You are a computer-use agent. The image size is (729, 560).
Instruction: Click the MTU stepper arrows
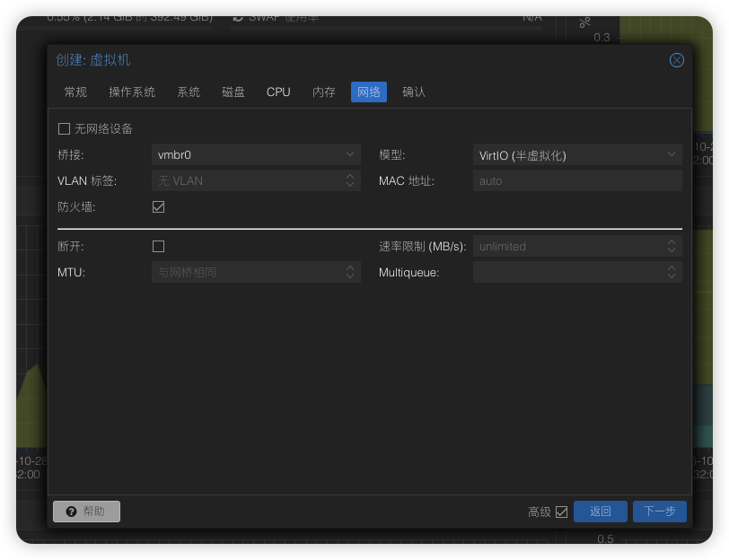[350, 272]
